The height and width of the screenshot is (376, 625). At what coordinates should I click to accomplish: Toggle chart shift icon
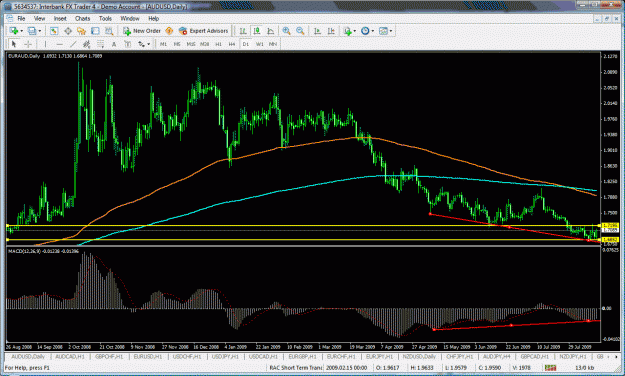point(331,31)
